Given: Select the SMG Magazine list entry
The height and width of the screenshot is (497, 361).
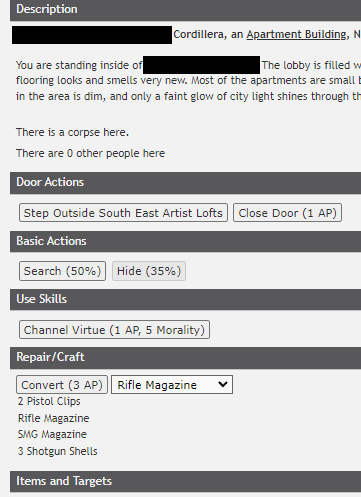Looking at the screenshot, I should tap(52, 434).
